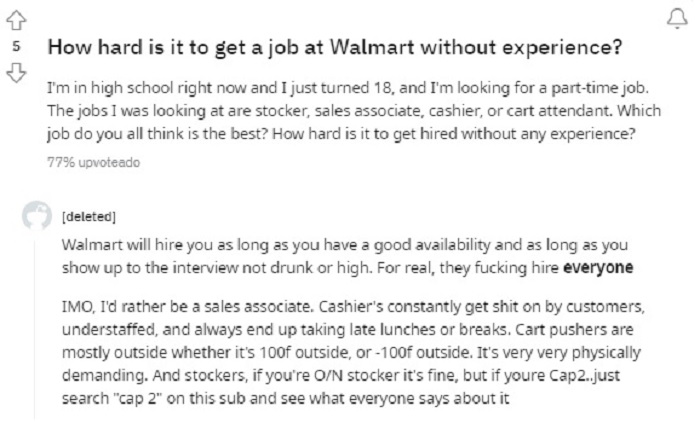Click the line starting "The jobs I was looking"

[x=354, y=111]
